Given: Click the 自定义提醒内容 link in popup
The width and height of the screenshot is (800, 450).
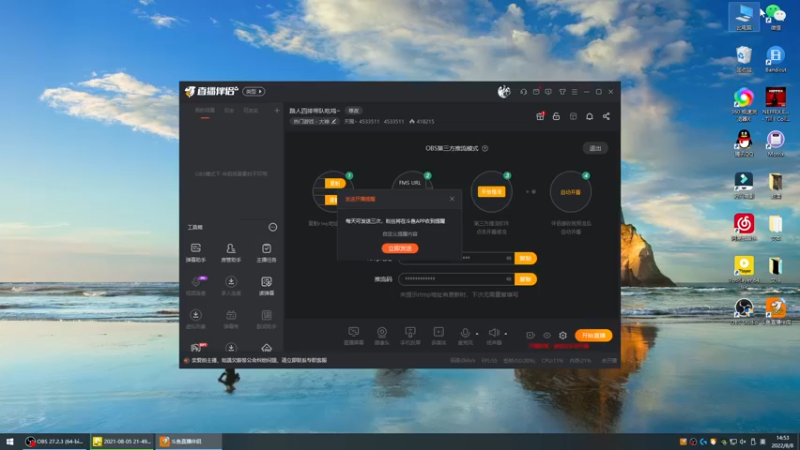Looking at the screenshot, I should pos(400,234).
